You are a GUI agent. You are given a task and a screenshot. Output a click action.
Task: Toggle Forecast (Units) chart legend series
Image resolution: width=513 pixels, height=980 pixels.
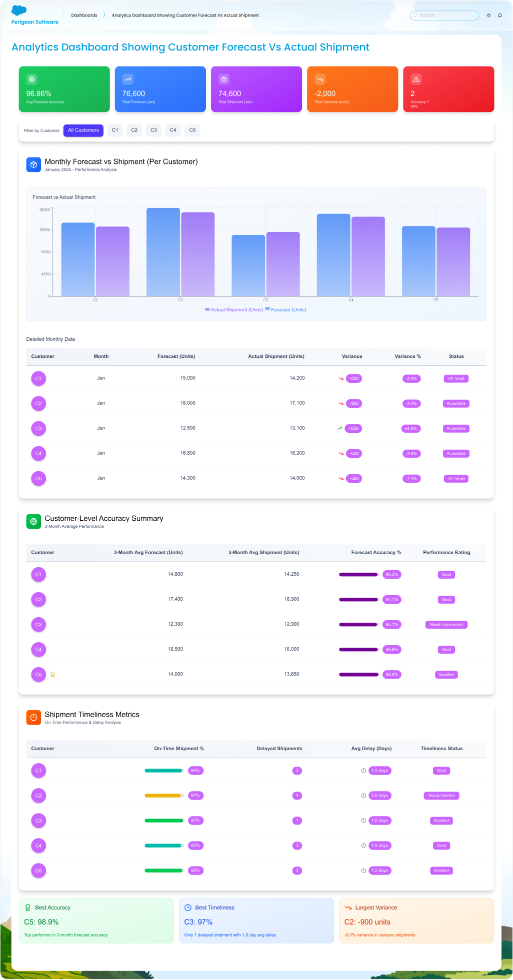click(x=285, y=310)
